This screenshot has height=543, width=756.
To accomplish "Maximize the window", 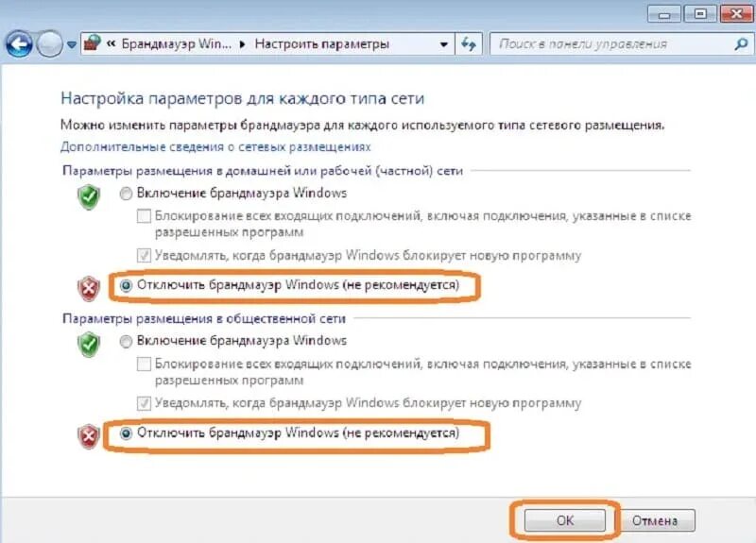I will (700, 13).
